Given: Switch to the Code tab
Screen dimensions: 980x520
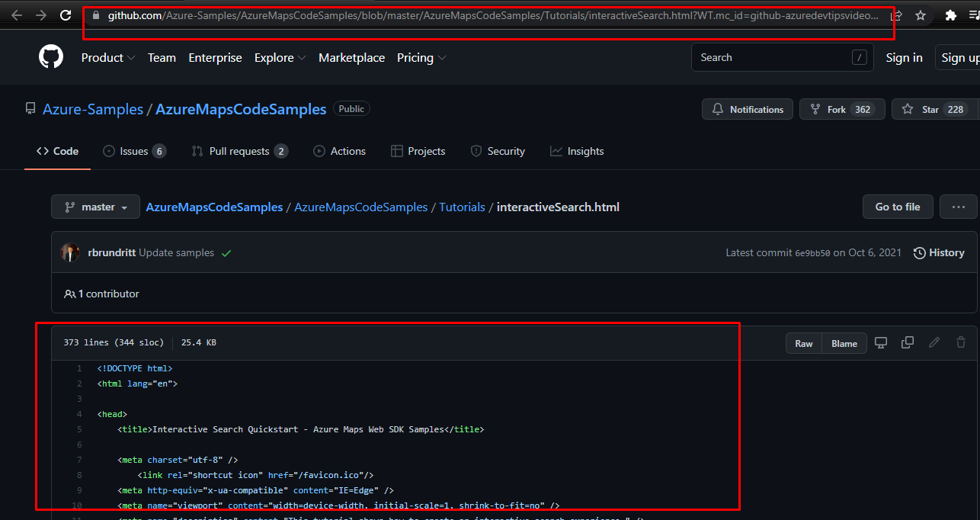Looking at the screenshot, I should point(57,151).
